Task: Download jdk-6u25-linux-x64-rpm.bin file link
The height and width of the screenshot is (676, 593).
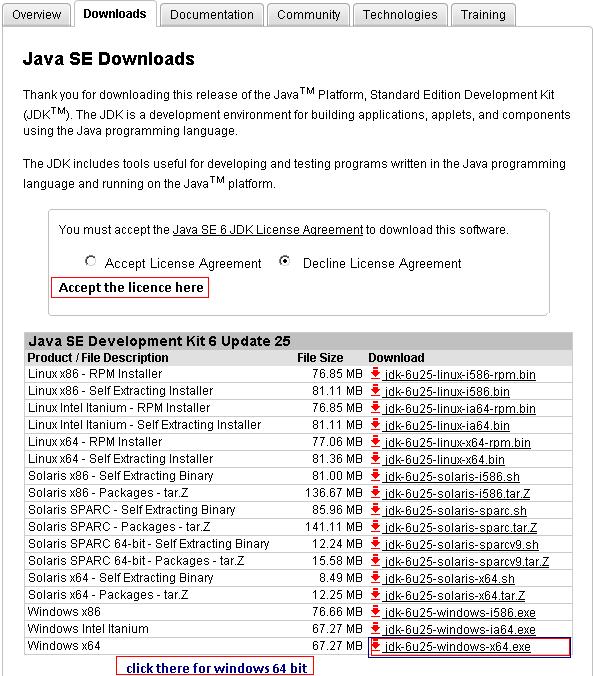Action: (458, 443)
